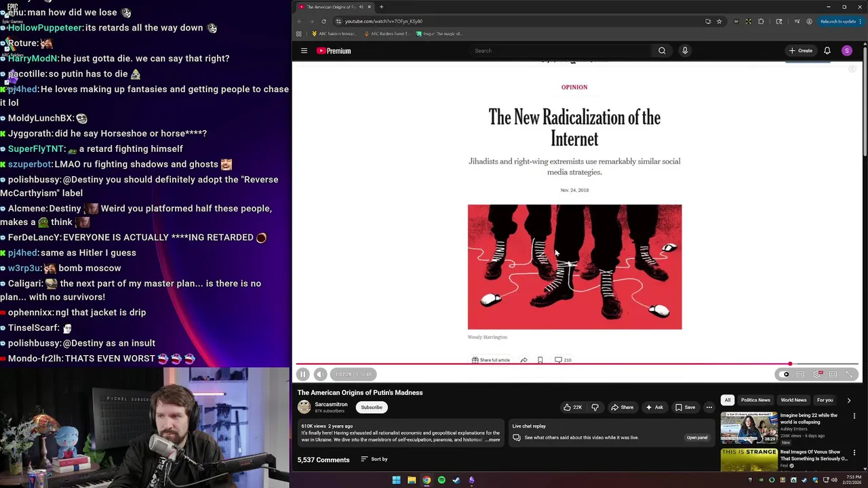Open ARC Raiders Event bookmark
The height and width of the screenshot is (488, 868).
pyautogui.click(x=386, y=33)
